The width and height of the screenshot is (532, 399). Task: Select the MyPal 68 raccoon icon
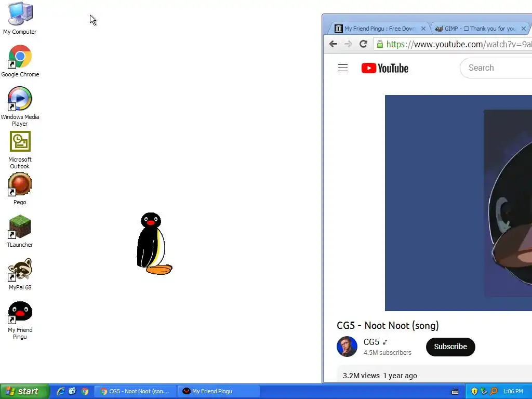20,274
